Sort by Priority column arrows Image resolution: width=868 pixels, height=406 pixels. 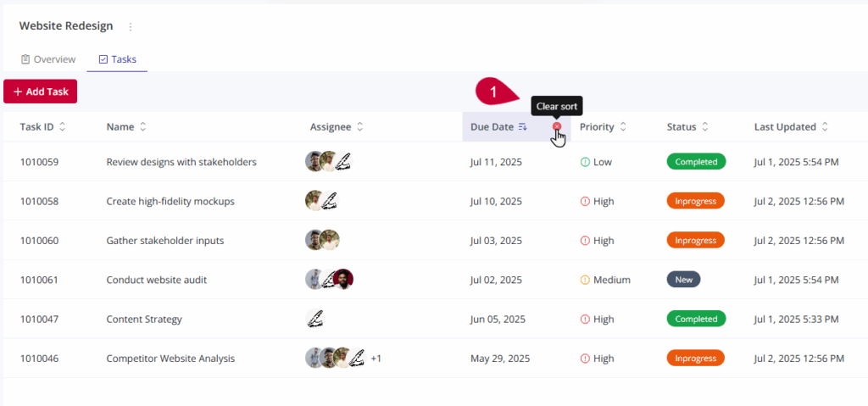click(623, 127)
